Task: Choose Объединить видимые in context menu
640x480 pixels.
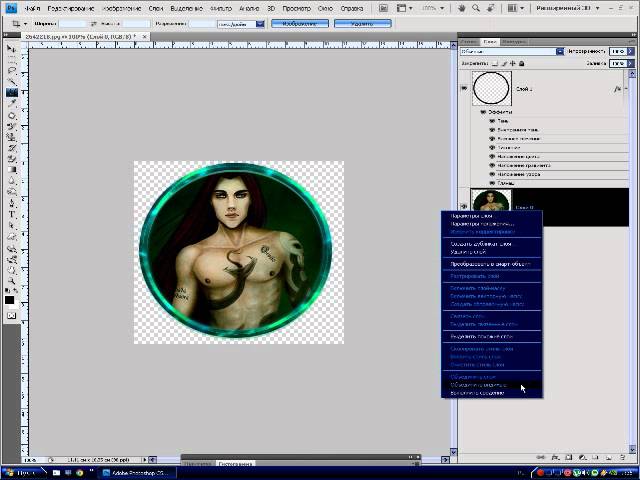Action: (x=492, y=385)
